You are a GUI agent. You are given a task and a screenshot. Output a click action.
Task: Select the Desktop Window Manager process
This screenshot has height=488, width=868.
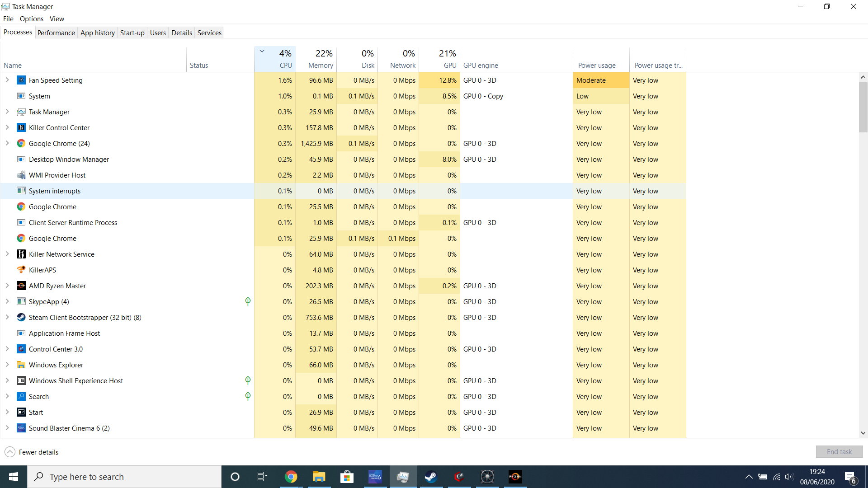344,160
